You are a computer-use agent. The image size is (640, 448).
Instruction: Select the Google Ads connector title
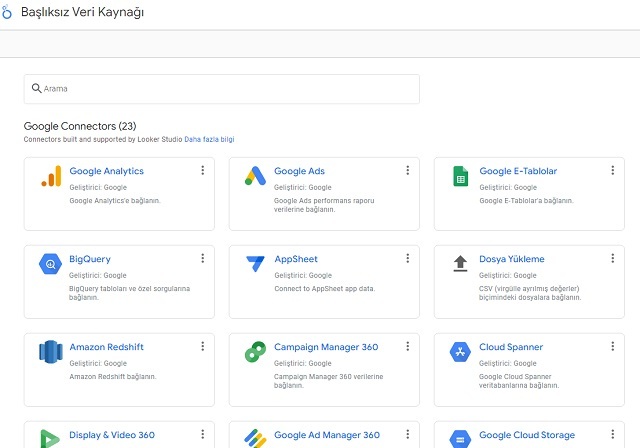(x=299, y=171)
